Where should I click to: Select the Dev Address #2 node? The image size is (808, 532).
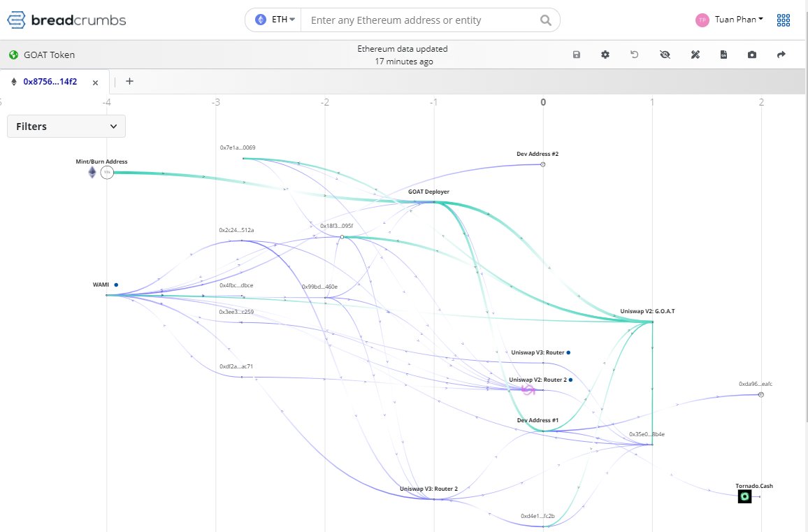pos(542,164)
